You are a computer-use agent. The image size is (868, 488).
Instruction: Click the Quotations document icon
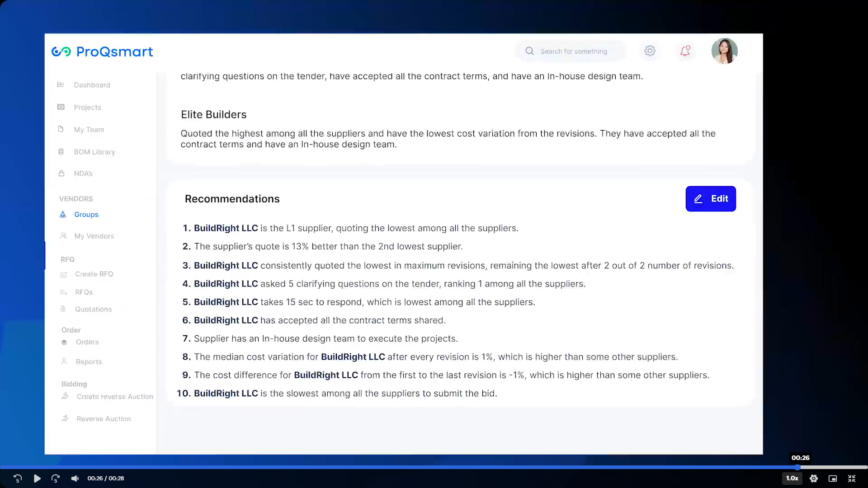coord(63,309)
